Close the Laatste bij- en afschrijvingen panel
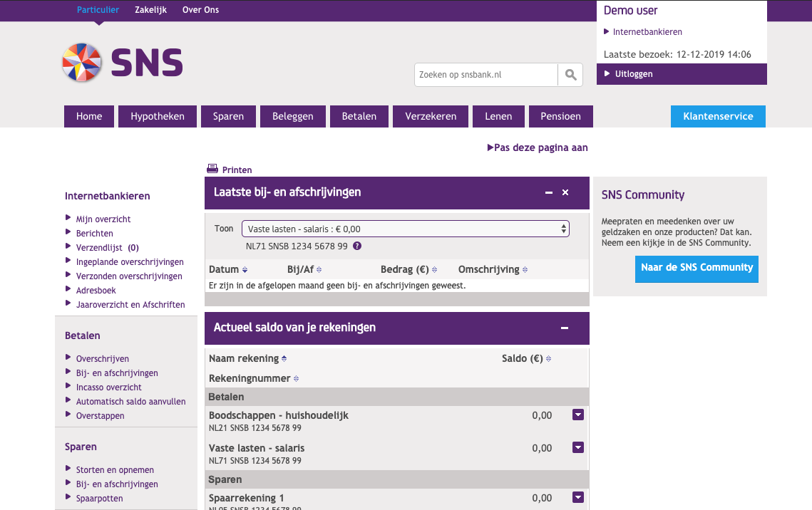The height and width of the screenshot is (510, 812). (x=565, y=192)
